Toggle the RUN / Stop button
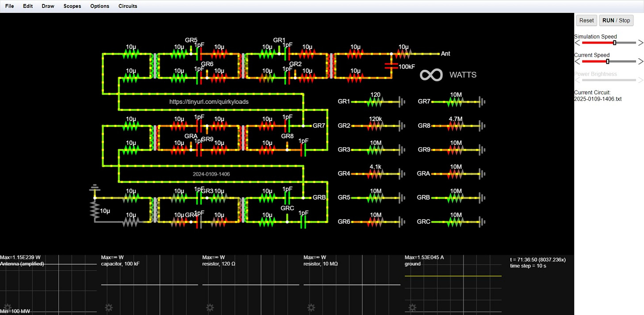The height and width of the screenshot is (315, 644). point(616,20)
